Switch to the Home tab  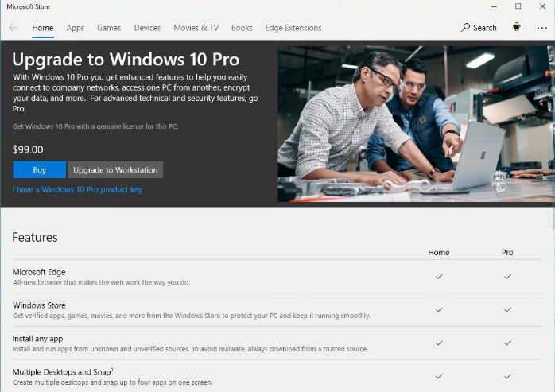click(x=42, y=28)
